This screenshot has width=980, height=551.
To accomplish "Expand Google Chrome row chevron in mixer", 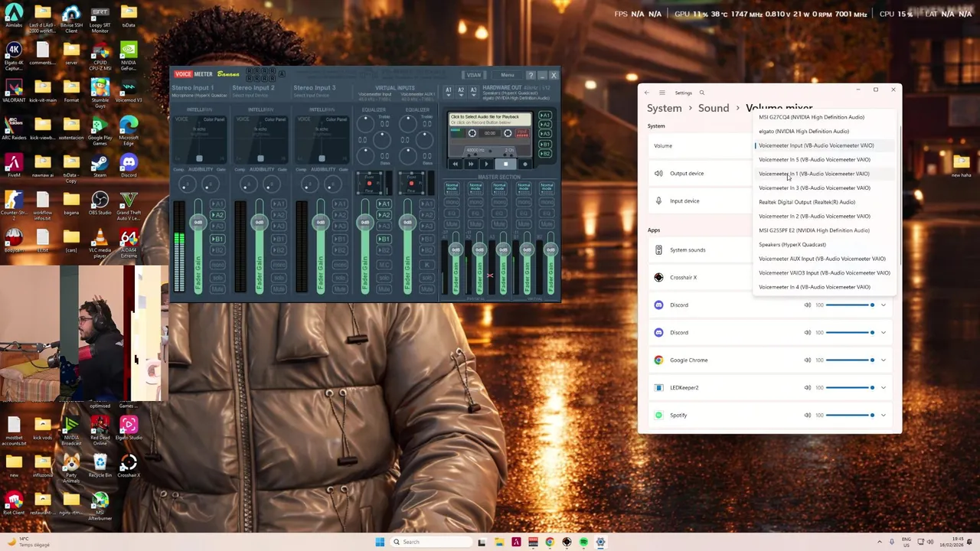I will coord(883,360).
